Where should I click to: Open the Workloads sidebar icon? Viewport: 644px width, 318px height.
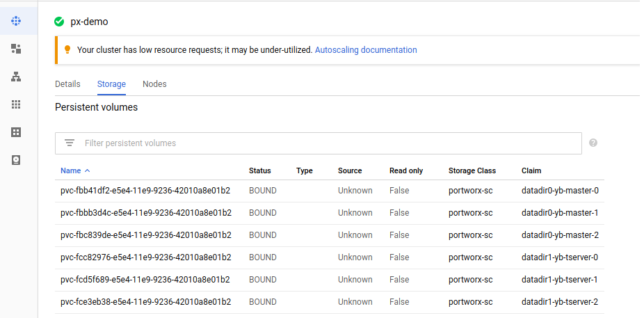click(16, 49)
